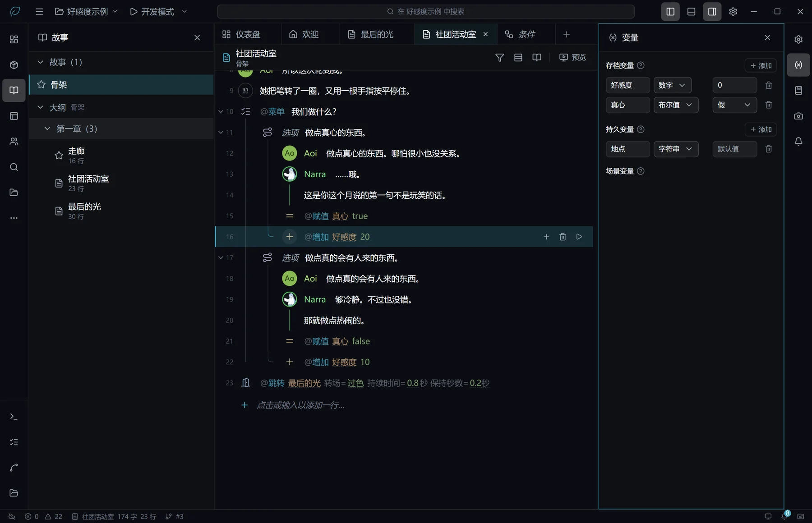Open the variables icon in right bar
Viewport: 812px width, 523px height.
(798, 65)
